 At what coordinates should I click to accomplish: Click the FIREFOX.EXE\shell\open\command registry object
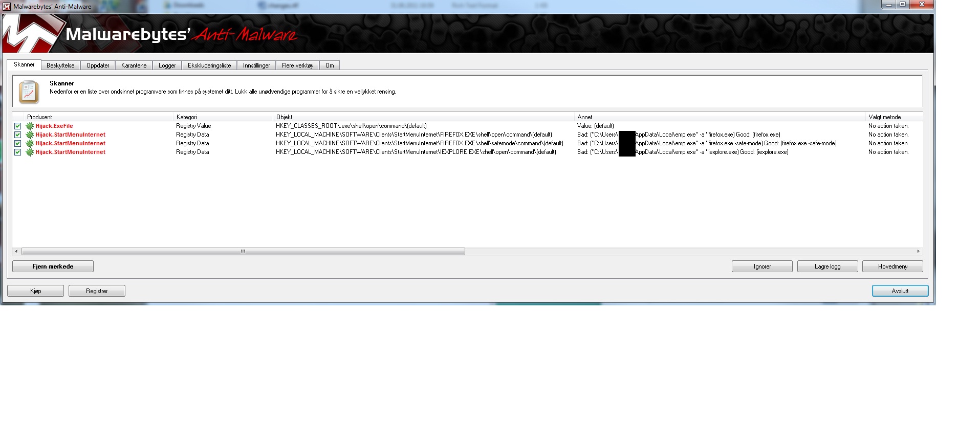pos(414,135)
